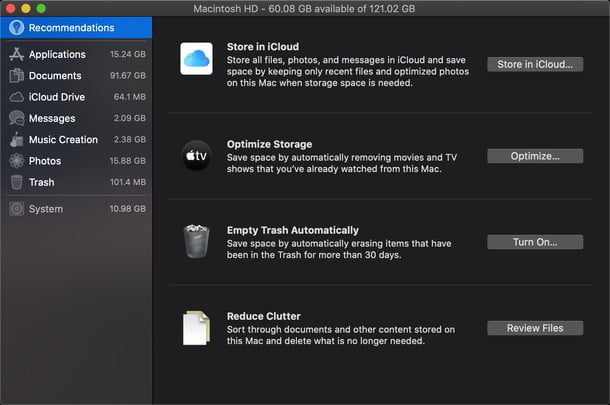This screenshot has height=405, width=610.
Task: Open the Documents category
Action: 55,76
